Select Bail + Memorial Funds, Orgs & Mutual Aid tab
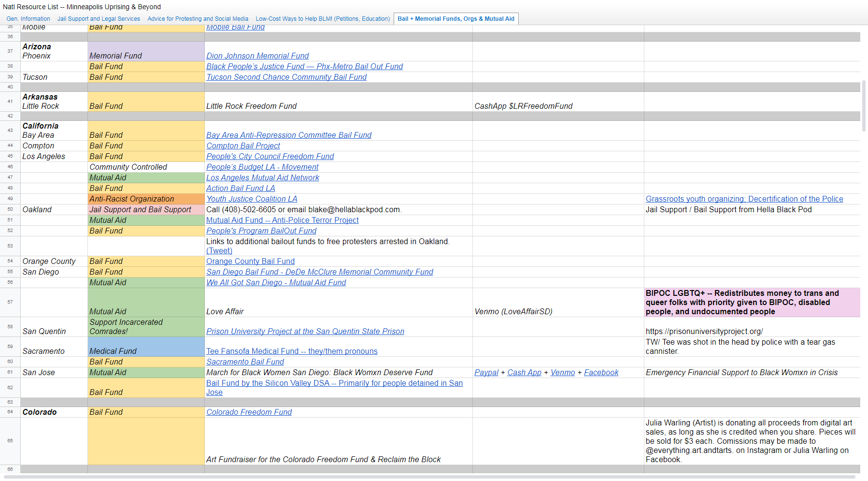 (x=456, y=19)
